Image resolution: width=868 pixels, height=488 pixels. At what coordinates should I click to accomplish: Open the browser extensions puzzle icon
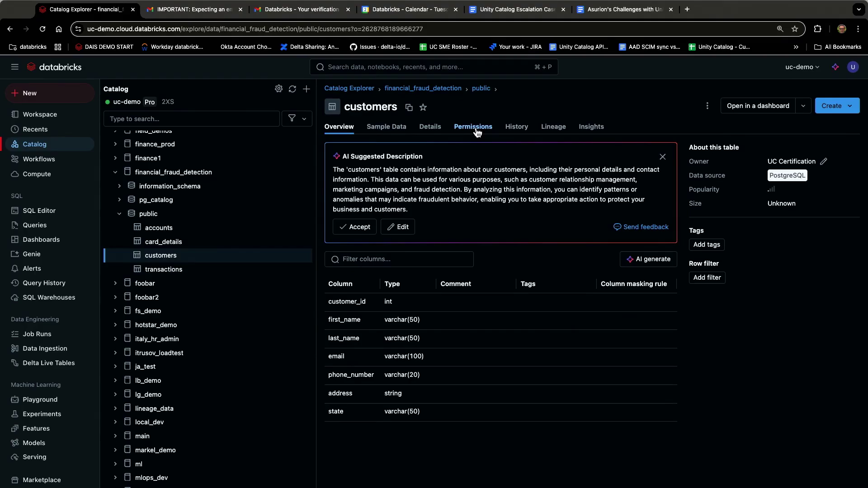click(817, 29)
